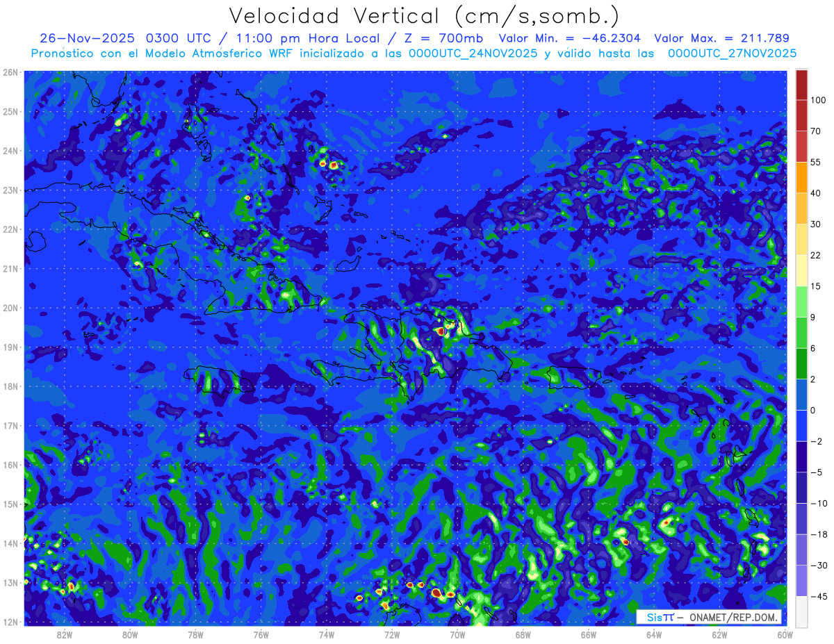
Task: Click the colorbar label '70'
Action: (816, 131)
